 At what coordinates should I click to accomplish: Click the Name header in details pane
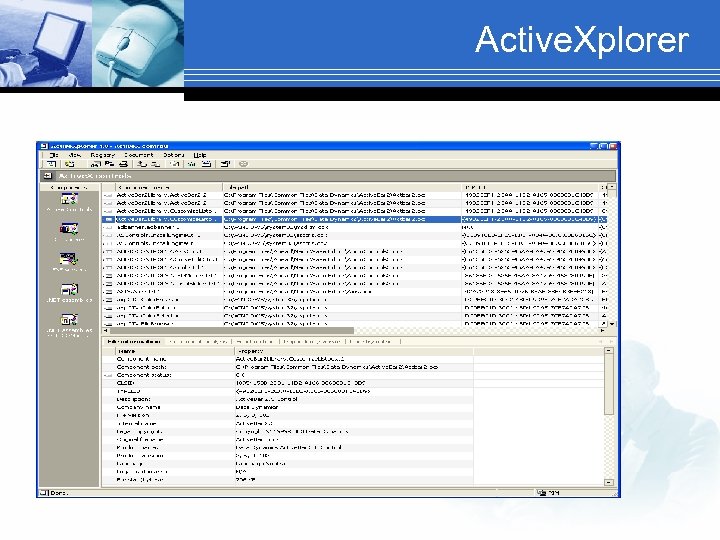point(174,351)
